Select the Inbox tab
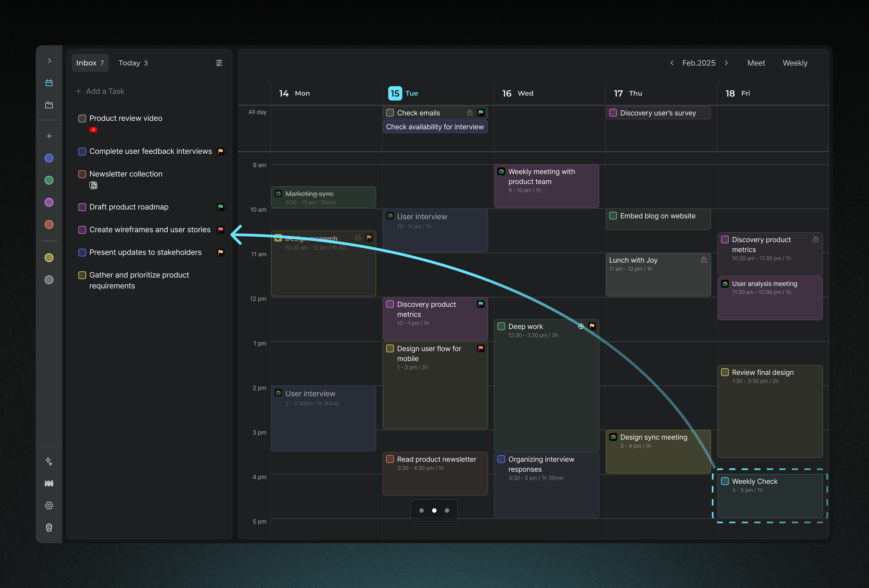Viewport: 869px width, 588px height. tap(90, 63)
